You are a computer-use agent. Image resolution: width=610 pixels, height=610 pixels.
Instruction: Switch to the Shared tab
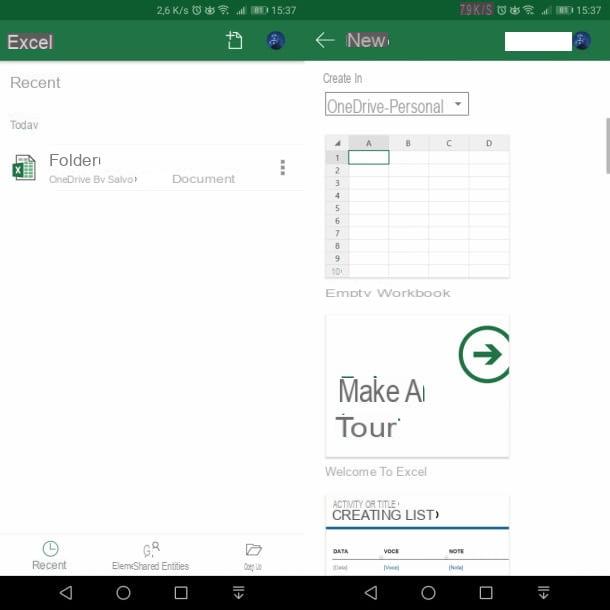pos(151,556)
